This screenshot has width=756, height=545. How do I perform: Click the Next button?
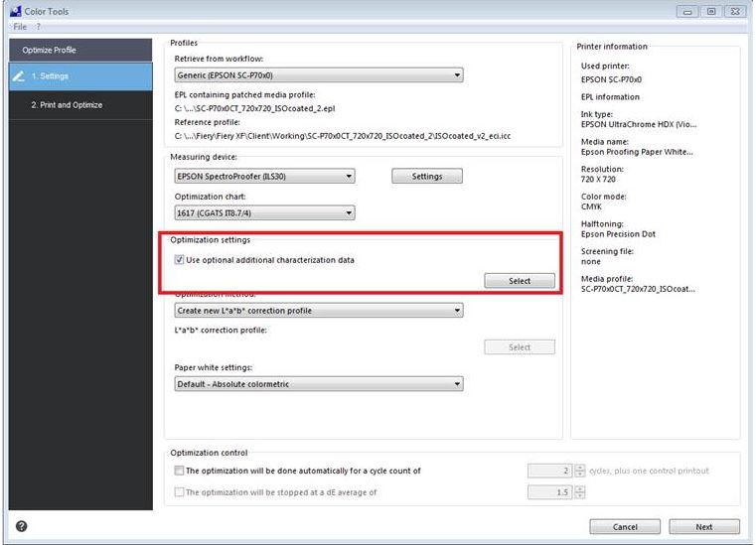pyautogui.click(x=703, y=527)
